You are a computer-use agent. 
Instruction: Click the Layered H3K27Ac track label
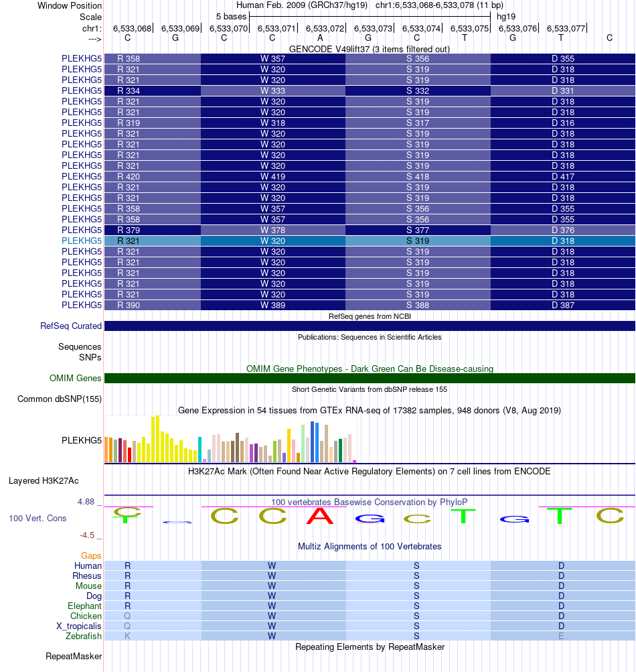pyautogui.click(x=44, y=481)
